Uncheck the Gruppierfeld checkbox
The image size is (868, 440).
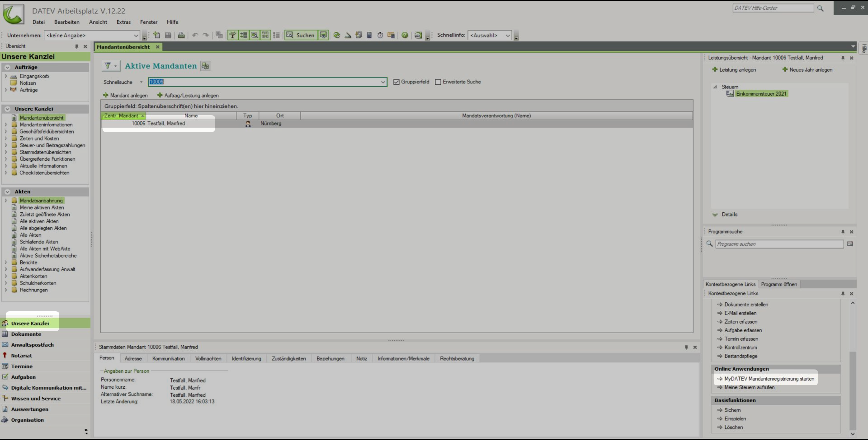click(x=396, y=82)
